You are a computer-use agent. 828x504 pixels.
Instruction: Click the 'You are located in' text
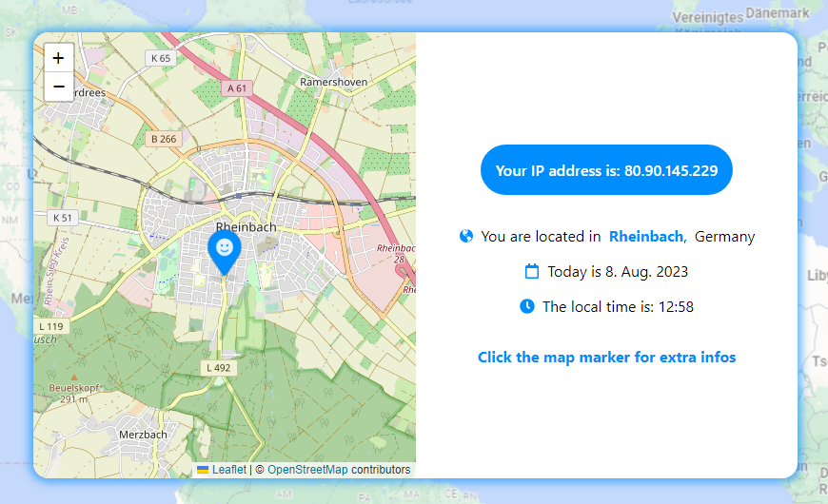pyautogui.click(x=541, y=237)
